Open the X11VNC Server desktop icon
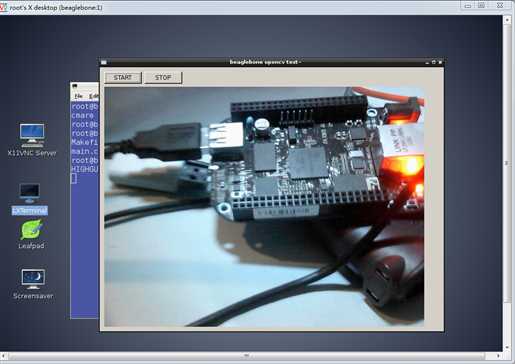Image resolution: width=515 pixels, height=364 pixels. (32, 140)
